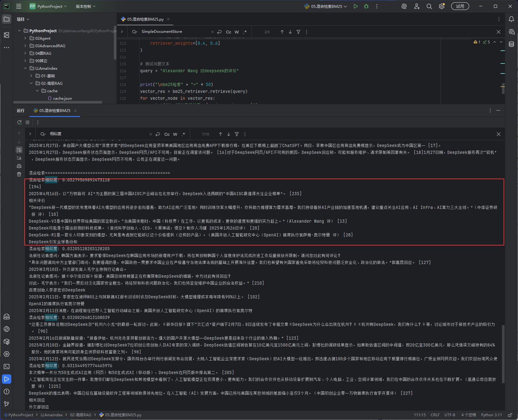Click the run console vertical scrollbar
518x420 pixels.
point(503,354)
